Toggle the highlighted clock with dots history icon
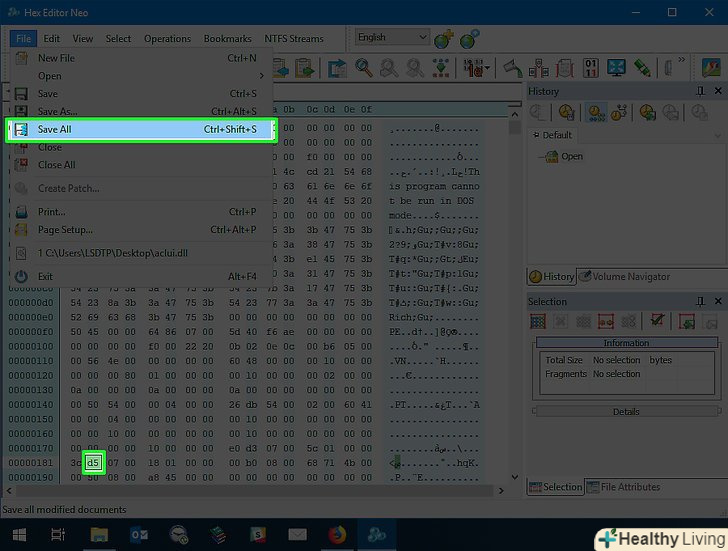 point(596,112)
